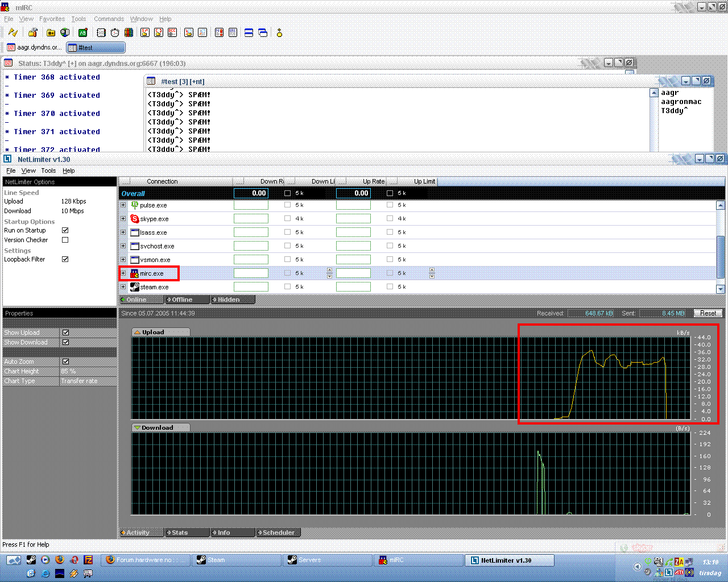Enable skype.exe down limit checkbox
Image resolution: width=728 pixels, height=582 pixels.
tap(287, 218)
